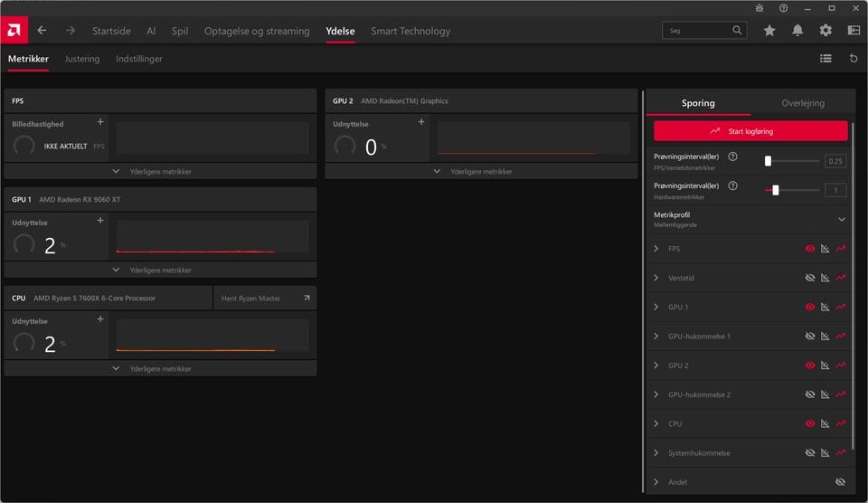
Task: Open the Overlejring tab
Action: click(x=803, y=103)
